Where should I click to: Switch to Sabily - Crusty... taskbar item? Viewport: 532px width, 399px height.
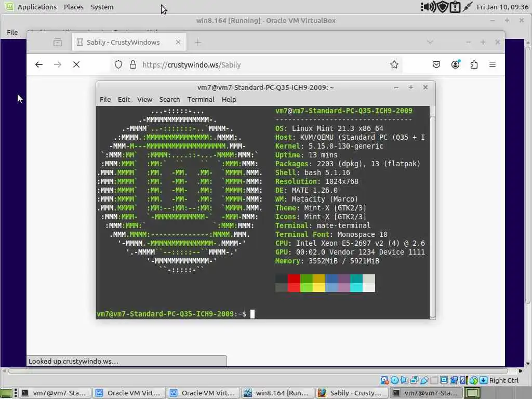351,393
